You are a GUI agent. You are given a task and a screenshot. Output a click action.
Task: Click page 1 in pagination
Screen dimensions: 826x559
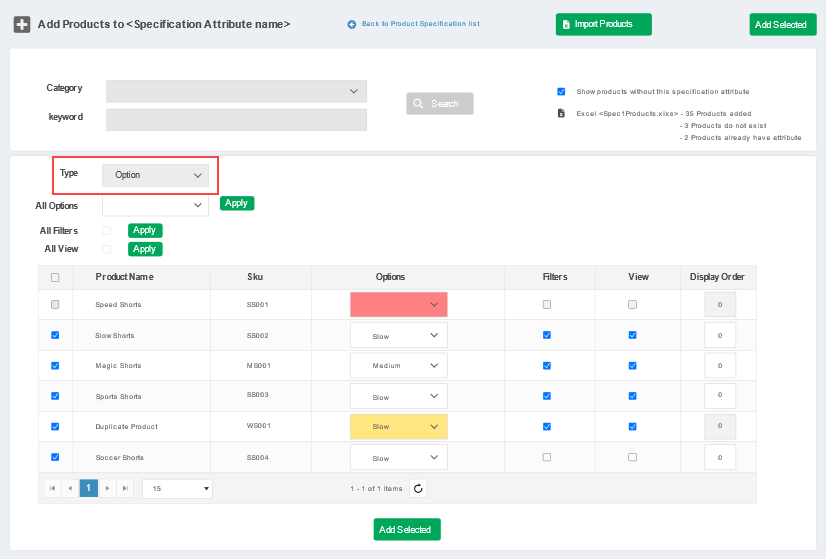pos(88,488)
